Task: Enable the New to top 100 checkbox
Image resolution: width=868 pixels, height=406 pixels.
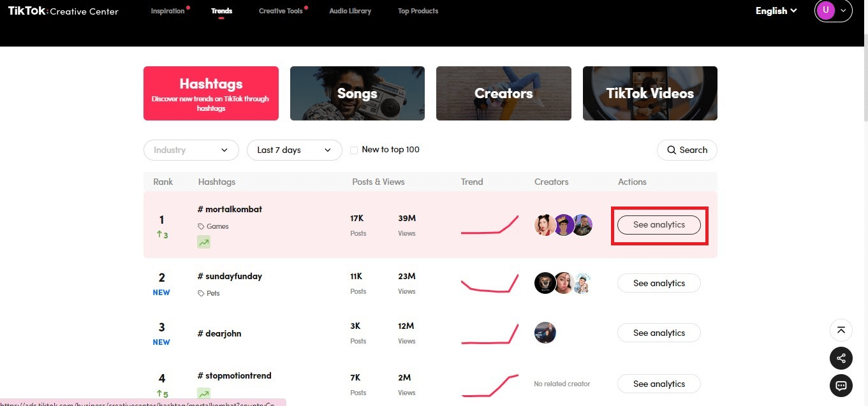Action: pos(354,150)
